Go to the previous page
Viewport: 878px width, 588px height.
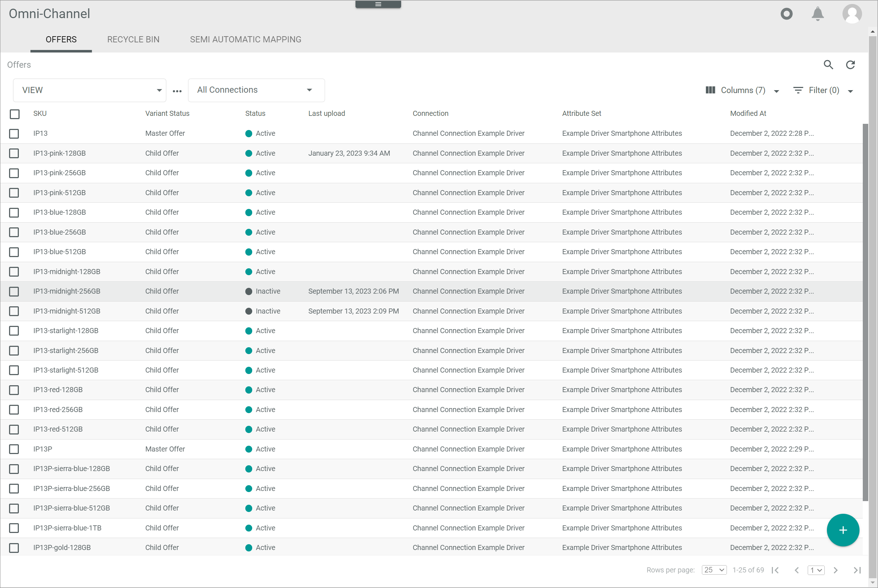click(796, 570)
